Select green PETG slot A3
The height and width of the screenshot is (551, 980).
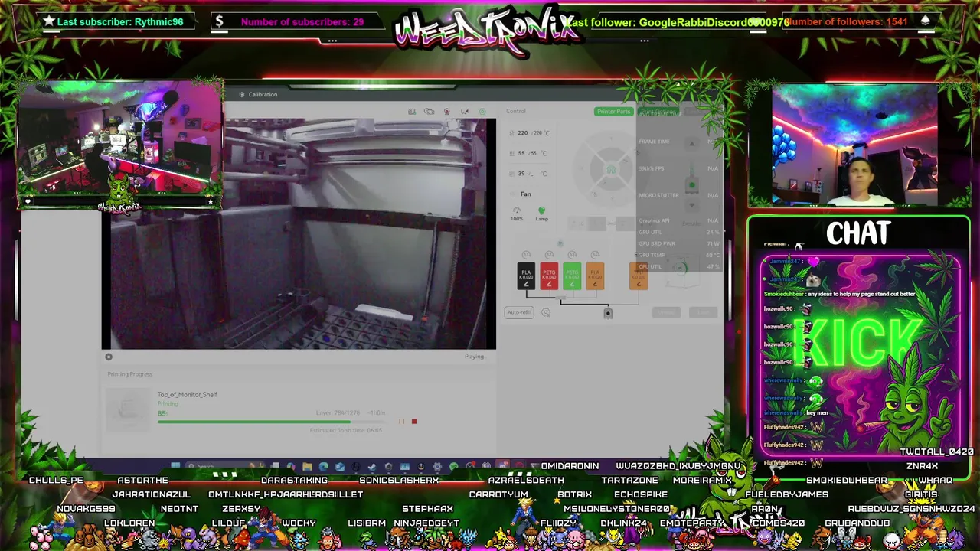coord(572,276)
